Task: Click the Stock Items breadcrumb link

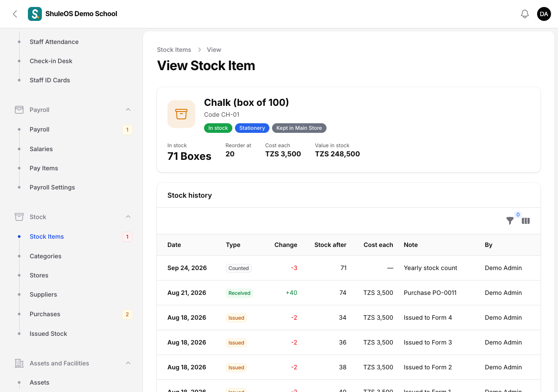Action: (174, 50)
